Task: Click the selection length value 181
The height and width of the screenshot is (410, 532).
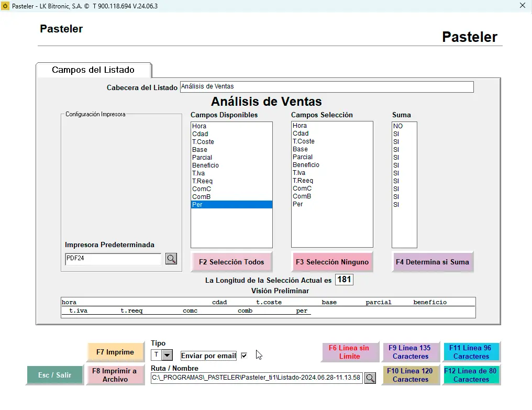Action: [x=344, y=279]
